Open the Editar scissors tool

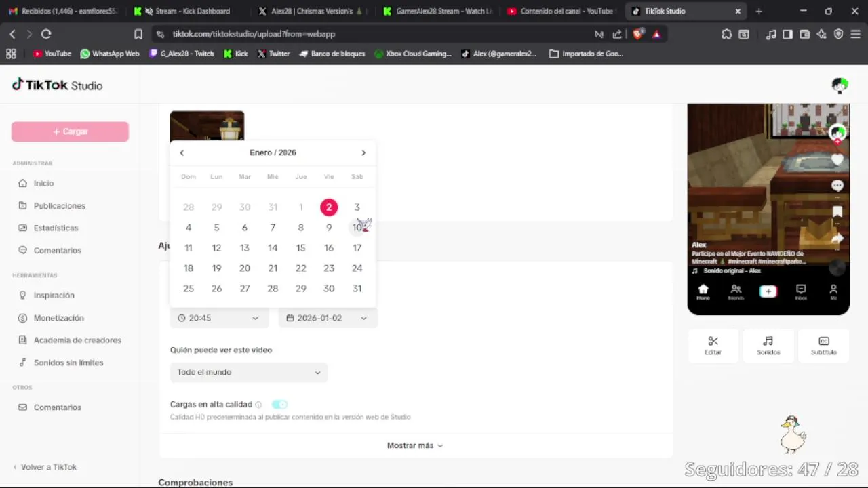pos(713,345)
